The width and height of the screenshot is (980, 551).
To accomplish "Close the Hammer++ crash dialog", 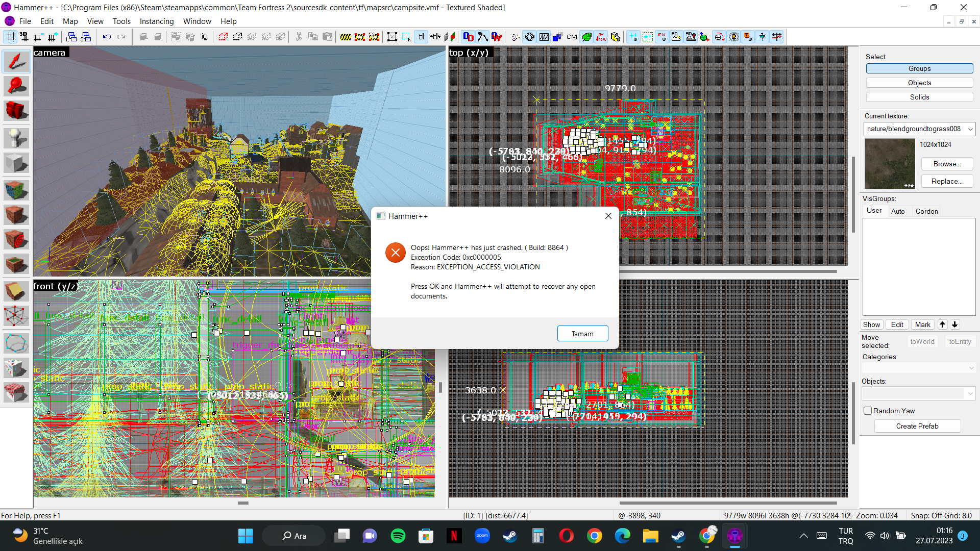I will (608, 216).
